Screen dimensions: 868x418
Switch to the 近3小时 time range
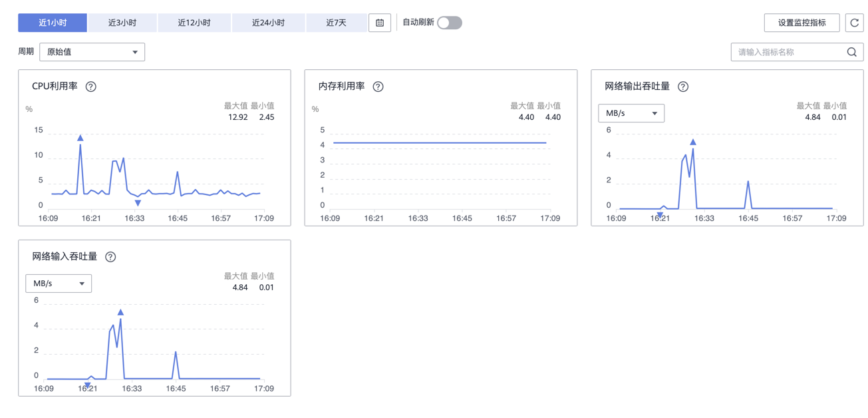(122, 23)
